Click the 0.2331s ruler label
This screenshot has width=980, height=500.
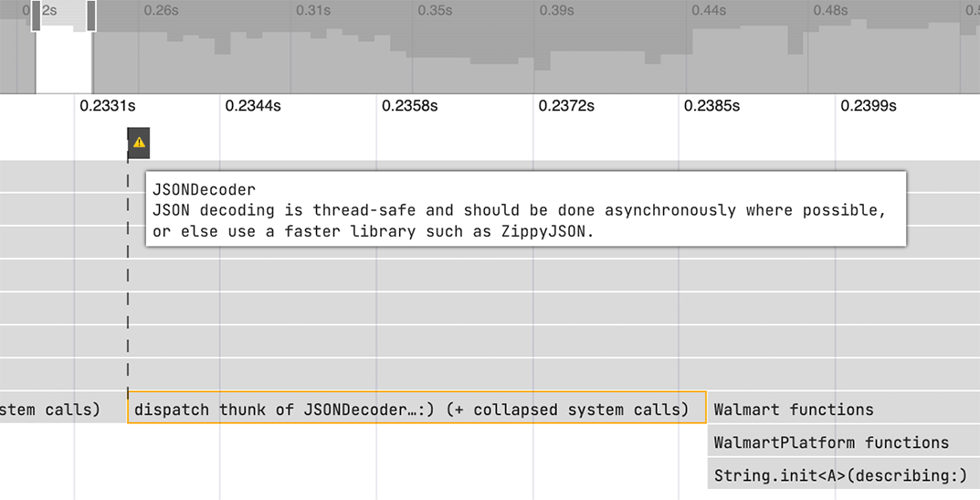[107, 106]
